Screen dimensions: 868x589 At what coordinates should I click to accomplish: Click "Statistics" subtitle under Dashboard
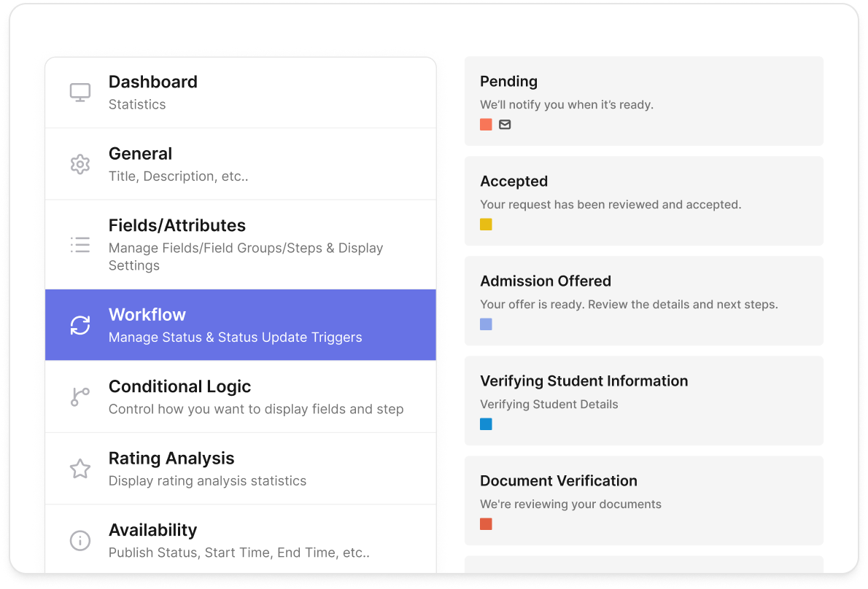[137, 104]
